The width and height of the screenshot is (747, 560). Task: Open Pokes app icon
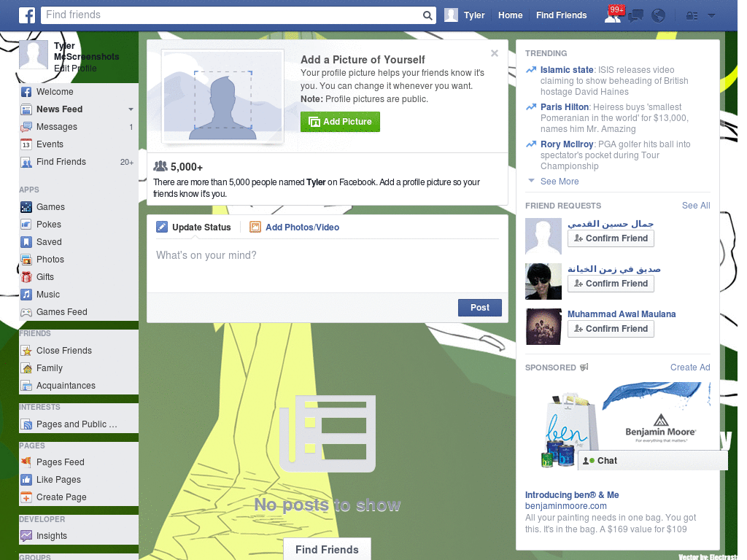pos(26,225)
